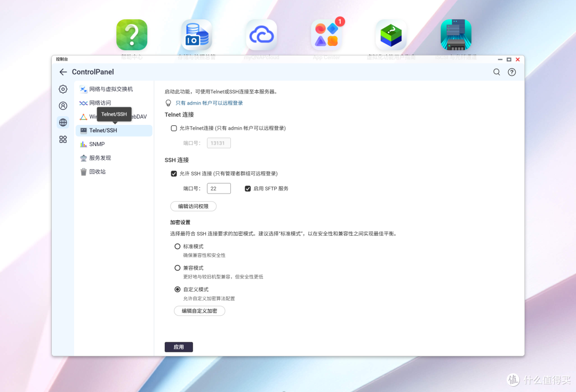Viewport: 576px width, 392px height.
Task: Toggle 允许 SSH 连接 checkbox
Action: [x=174, y=173]
